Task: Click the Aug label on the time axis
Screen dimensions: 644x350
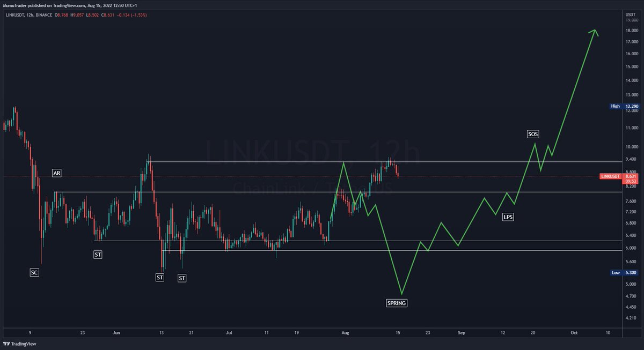Action: [x=345, y=333]
